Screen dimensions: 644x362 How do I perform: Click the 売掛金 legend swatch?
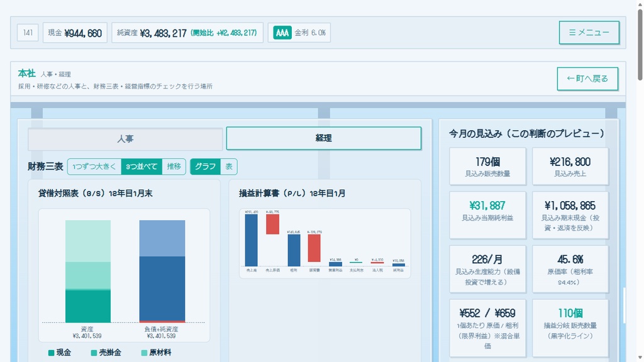point(94,353)
